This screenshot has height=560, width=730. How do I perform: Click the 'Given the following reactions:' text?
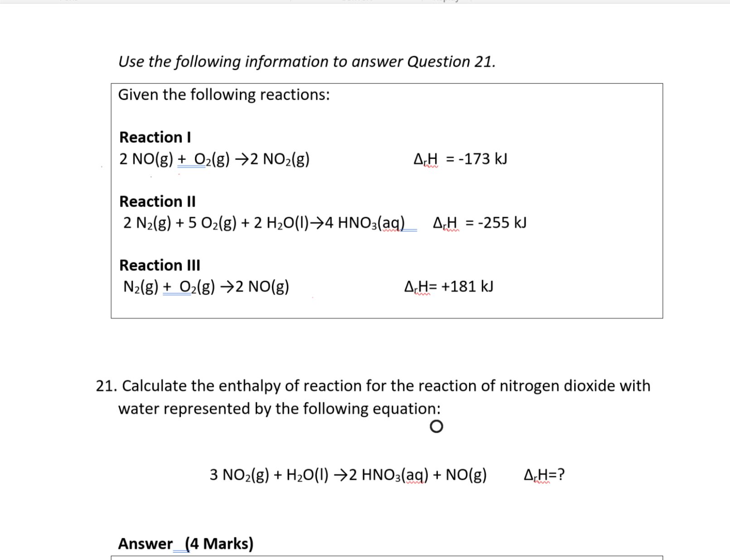point(224,95)
